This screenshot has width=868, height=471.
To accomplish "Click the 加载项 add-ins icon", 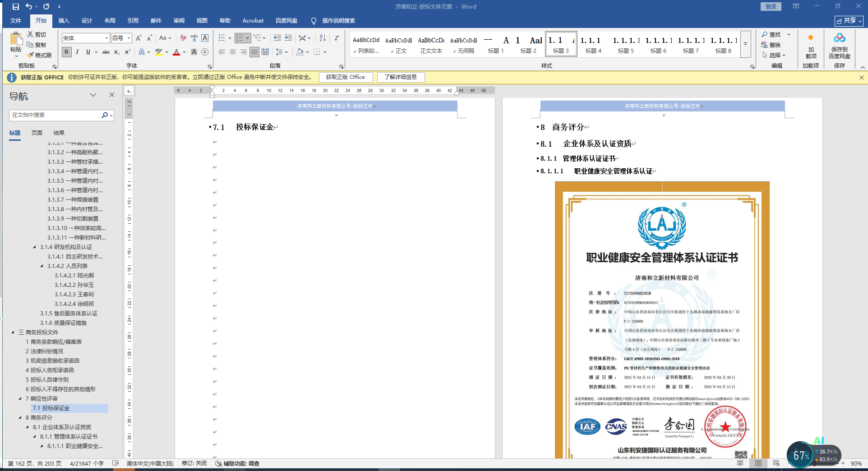I will (x=811, y=46).
